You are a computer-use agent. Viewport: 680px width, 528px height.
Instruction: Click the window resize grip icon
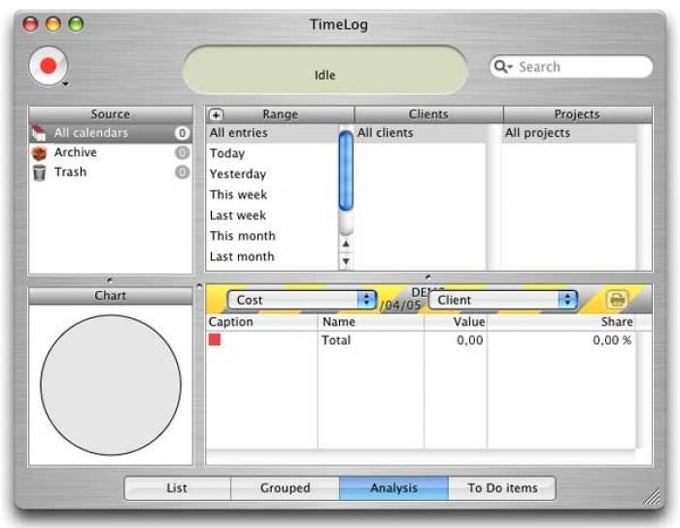tap(652, 496)
